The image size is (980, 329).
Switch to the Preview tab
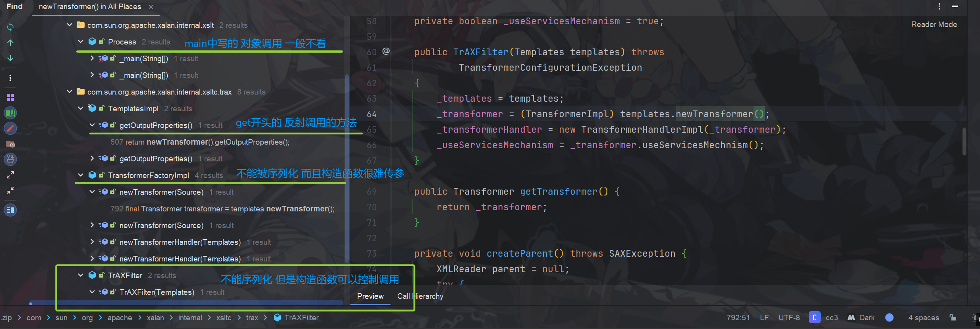click(x=370, y=296)
